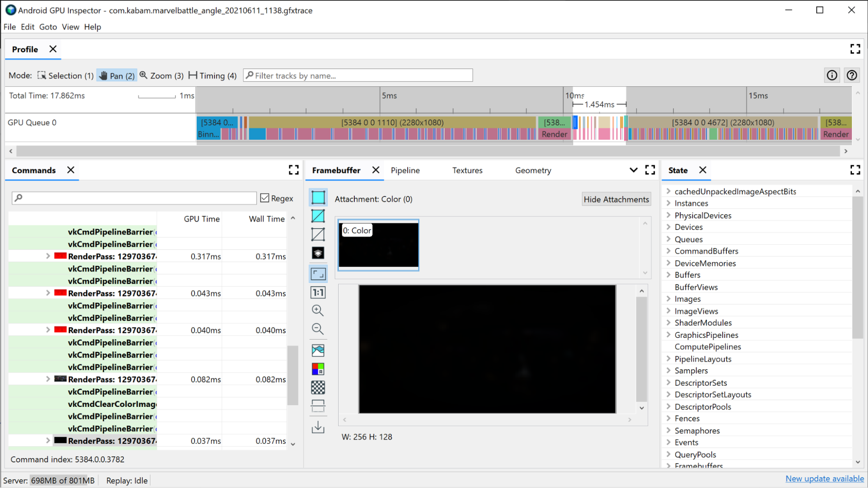Viewport: 868px width, 488px height.
Task: Click the 1:1 pixel ratio icon
Action: tap(318, 292)
